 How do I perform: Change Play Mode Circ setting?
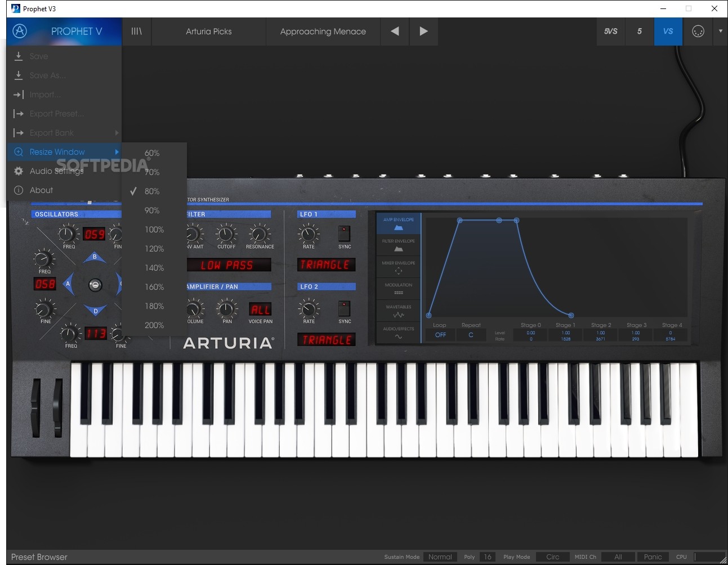click(553, 557)
